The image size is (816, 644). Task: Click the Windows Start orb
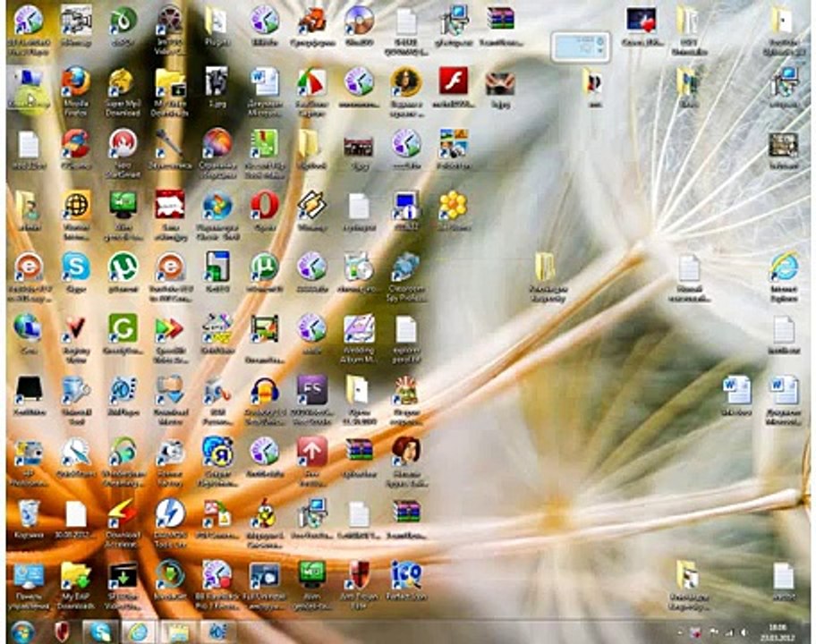21,632
